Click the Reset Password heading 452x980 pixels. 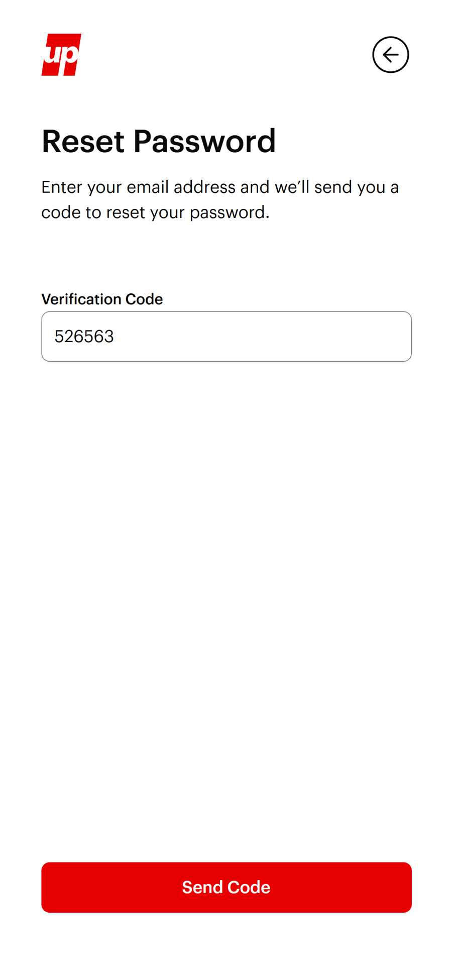coord(159,141)
